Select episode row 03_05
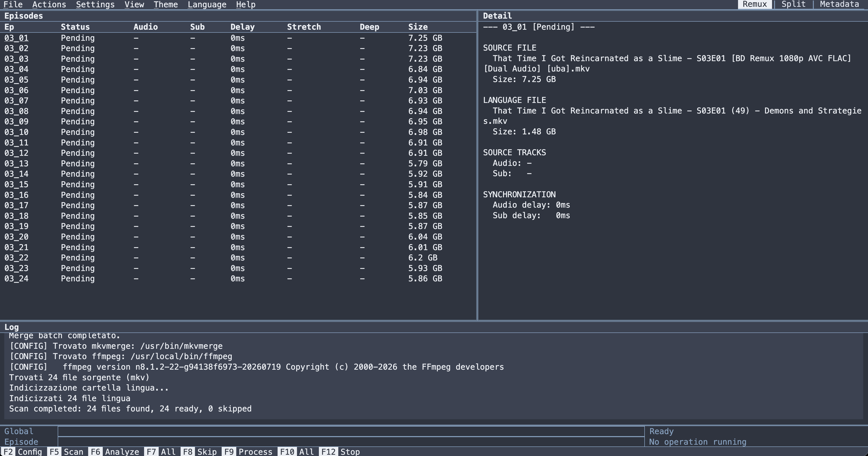868x456 pixels. pyautogui.click(x=238, y=80)
